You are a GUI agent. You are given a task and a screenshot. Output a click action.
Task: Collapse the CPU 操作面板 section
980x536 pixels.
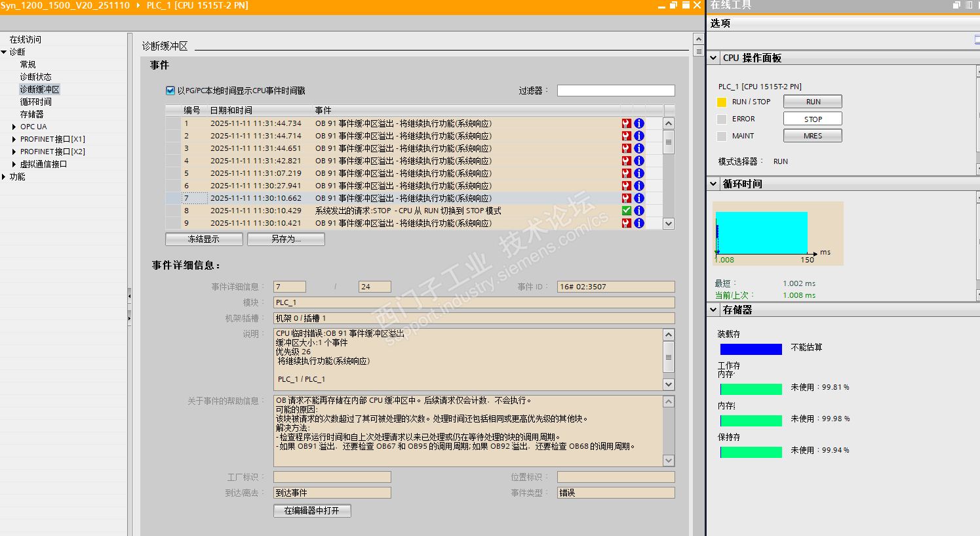point(714,58)
